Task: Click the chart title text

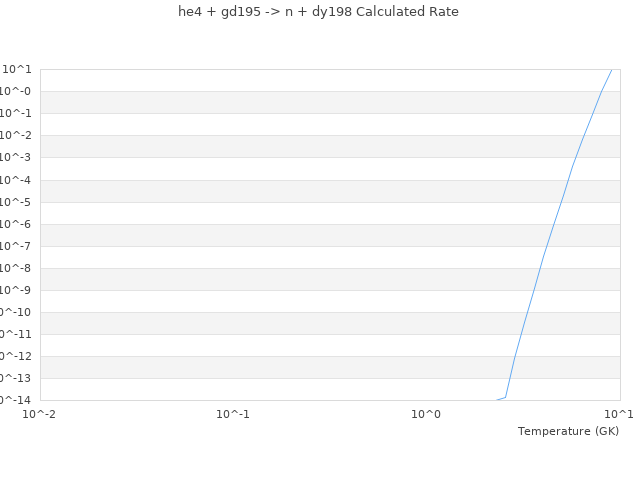Action: 318,12
